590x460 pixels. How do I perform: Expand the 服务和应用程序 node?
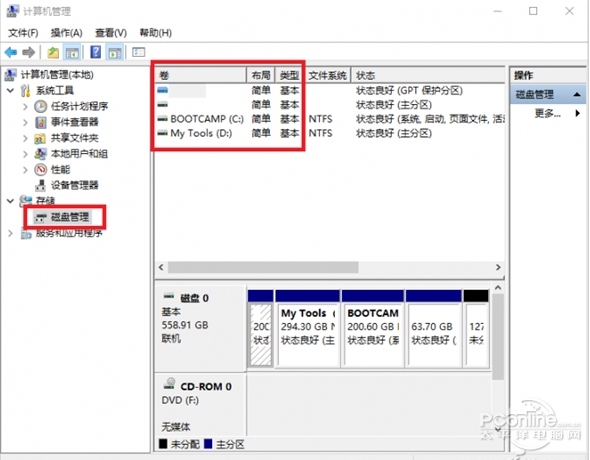[10, 234]
